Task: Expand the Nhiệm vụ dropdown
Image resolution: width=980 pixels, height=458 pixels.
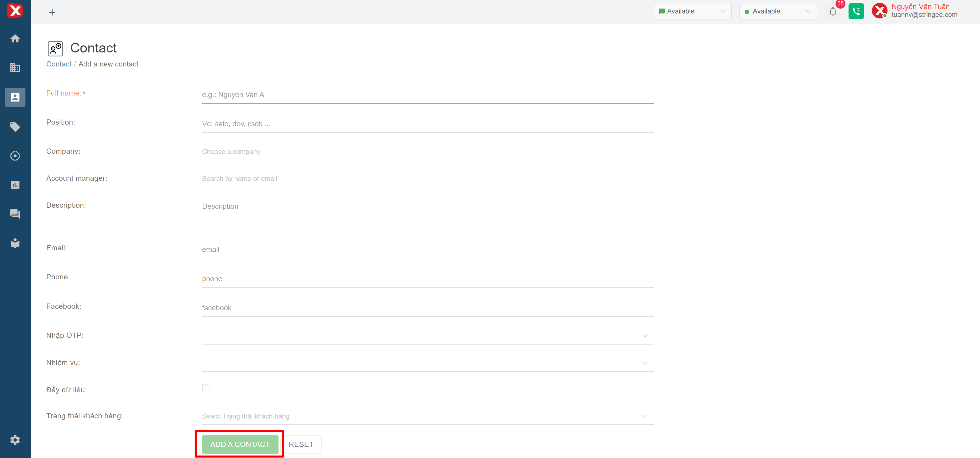Action: click(427, 363)
